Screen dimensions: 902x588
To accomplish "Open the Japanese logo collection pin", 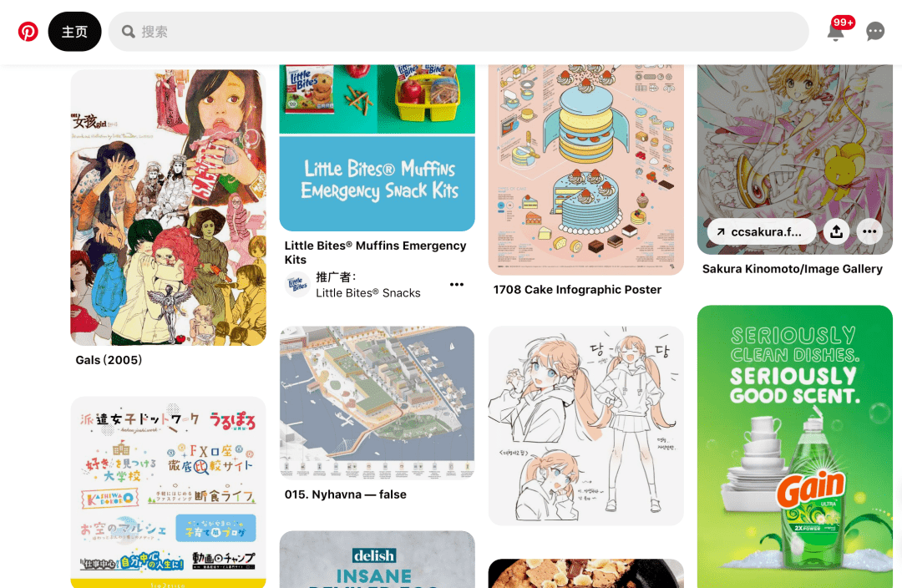I will 168,492.
